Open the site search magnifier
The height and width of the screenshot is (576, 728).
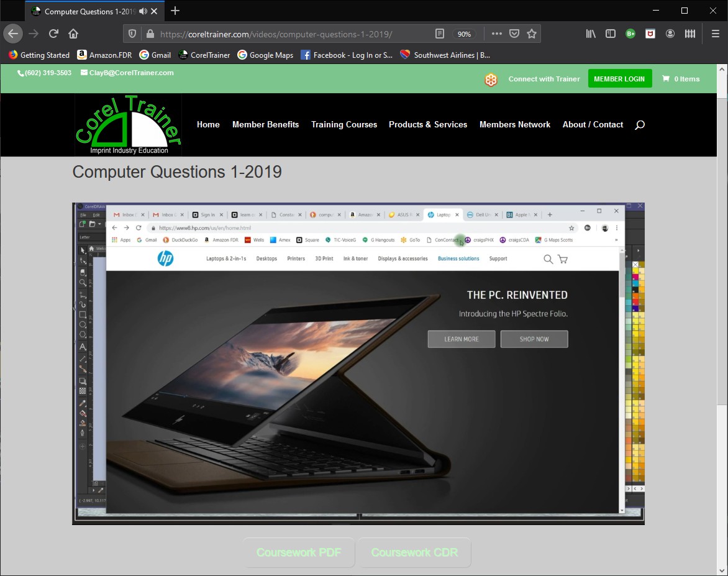pos(640,124)
